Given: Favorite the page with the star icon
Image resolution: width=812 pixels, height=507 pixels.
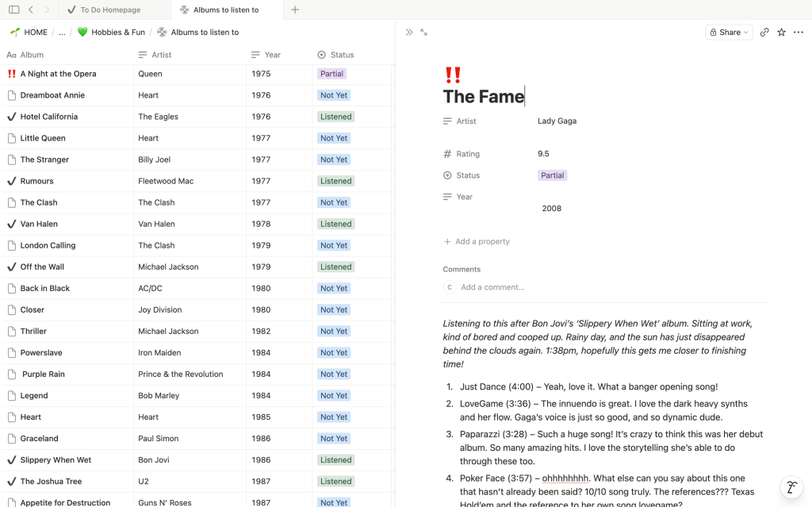Looking at the screenshot, I should click(x=781, y=33).
